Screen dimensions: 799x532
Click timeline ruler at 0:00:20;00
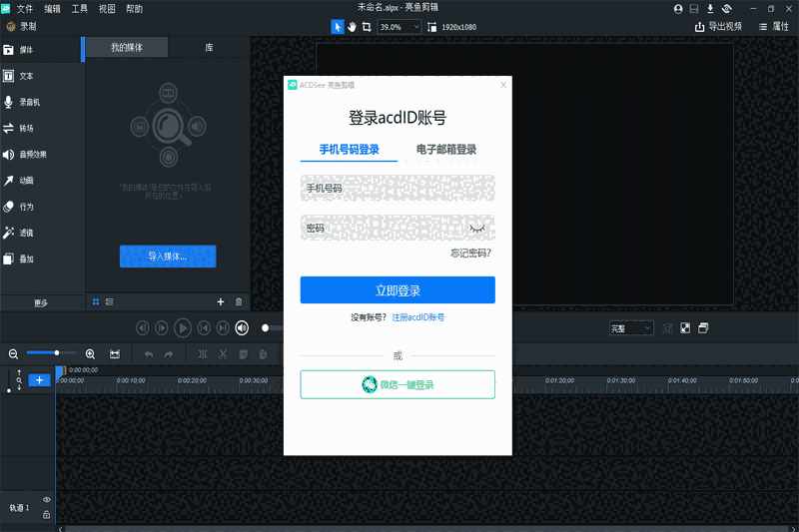192,381
